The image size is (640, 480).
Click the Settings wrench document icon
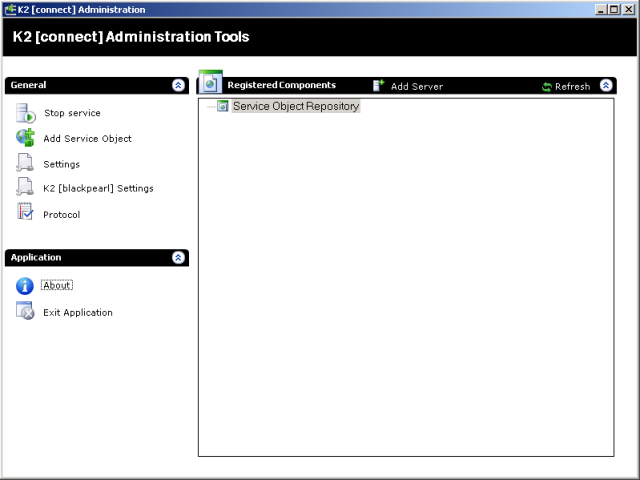25,163
